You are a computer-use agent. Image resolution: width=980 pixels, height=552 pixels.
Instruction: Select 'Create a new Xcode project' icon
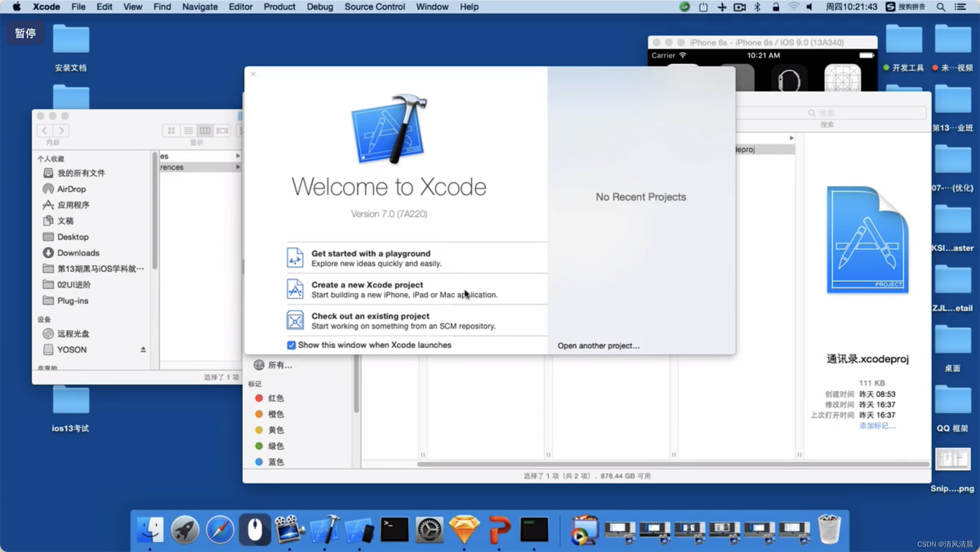[x=294, y=289]
